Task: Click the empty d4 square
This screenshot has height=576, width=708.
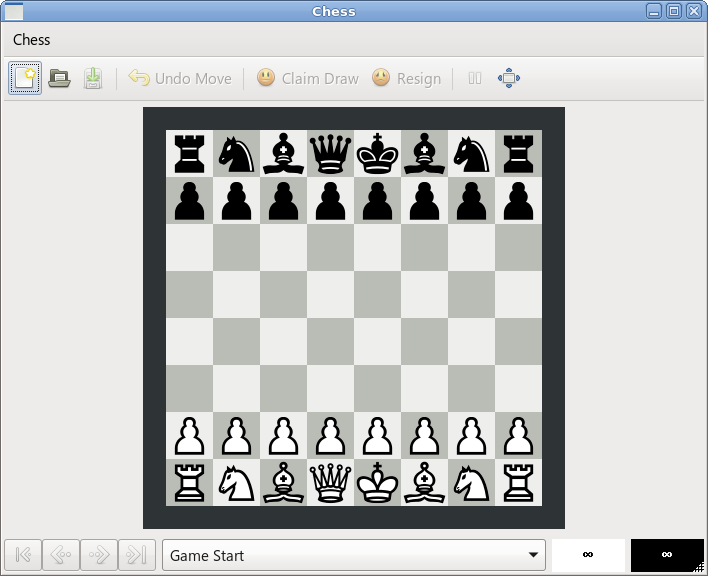Action: tap(331, 341)
